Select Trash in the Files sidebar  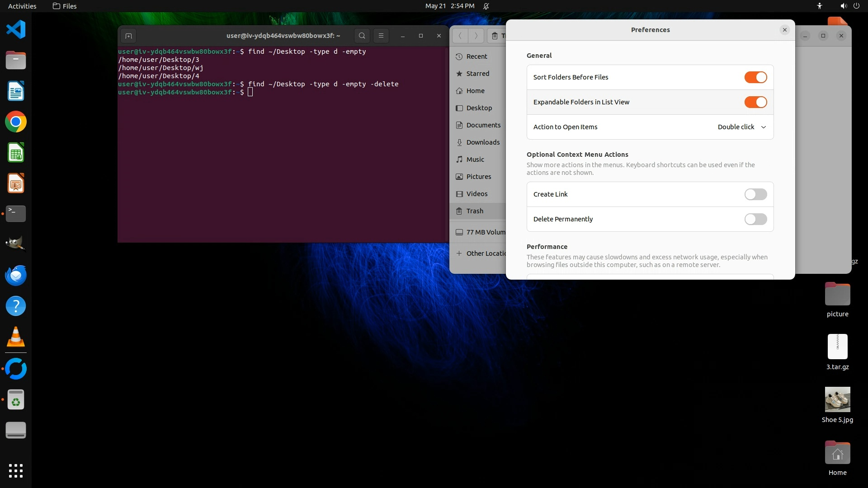point(475,211)
